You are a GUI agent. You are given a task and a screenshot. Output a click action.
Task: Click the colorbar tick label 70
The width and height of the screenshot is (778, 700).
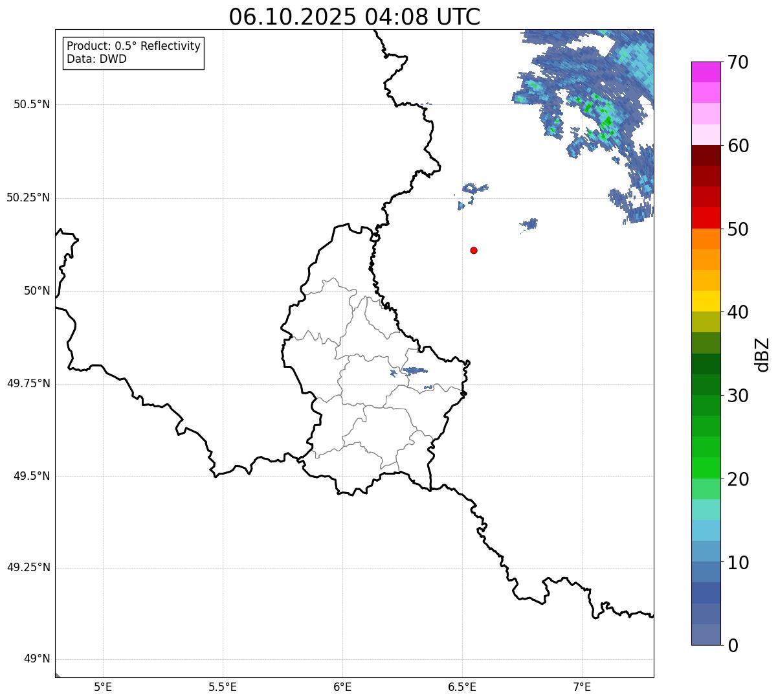point(738,63)
